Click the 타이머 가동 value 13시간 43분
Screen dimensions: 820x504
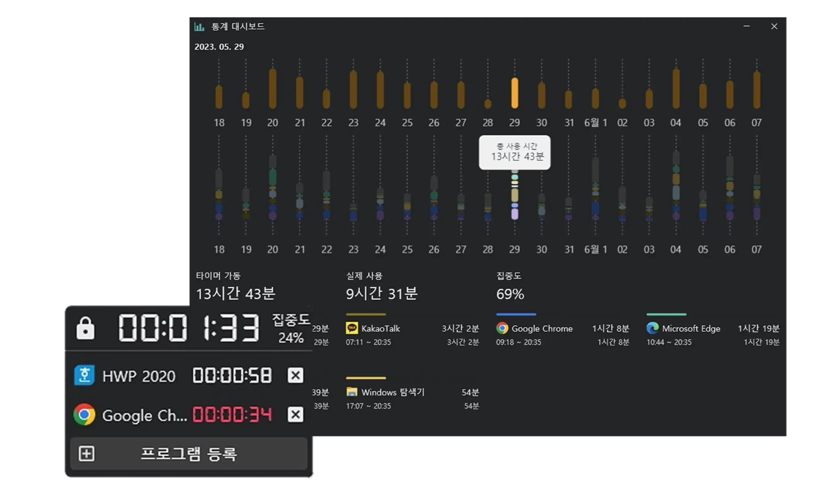pos(236,294)
